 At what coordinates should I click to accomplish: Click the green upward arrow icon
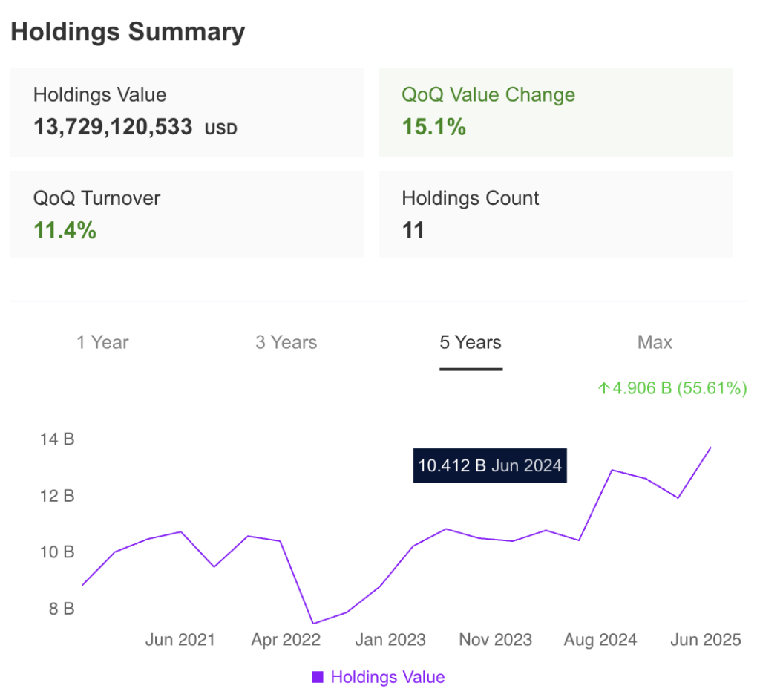pos(603,387)
